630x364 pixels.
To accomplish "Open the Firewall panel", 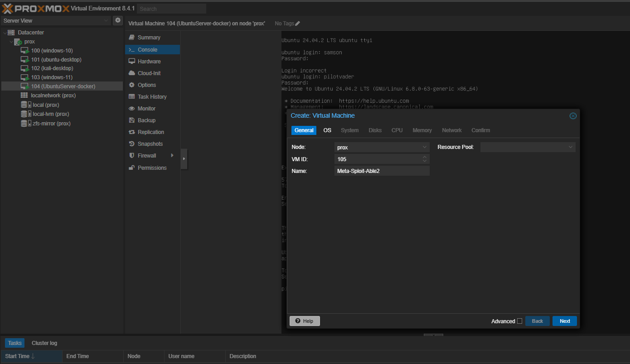I will (x=146, y=155).
